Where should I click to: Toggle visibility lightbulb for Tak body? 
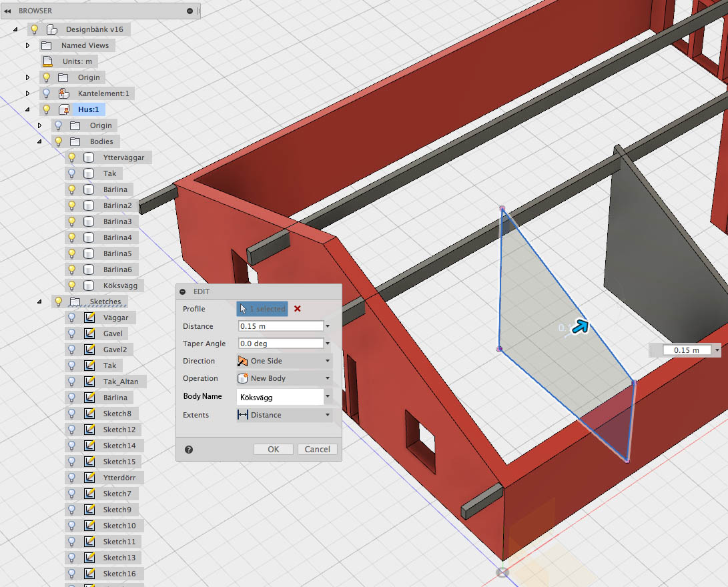pos(71,173)
